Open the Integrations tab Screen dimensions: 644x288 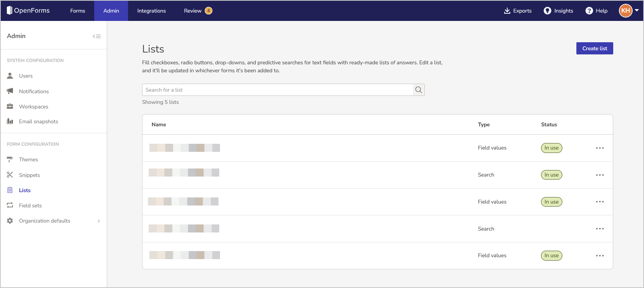click(x=151, y=11)
